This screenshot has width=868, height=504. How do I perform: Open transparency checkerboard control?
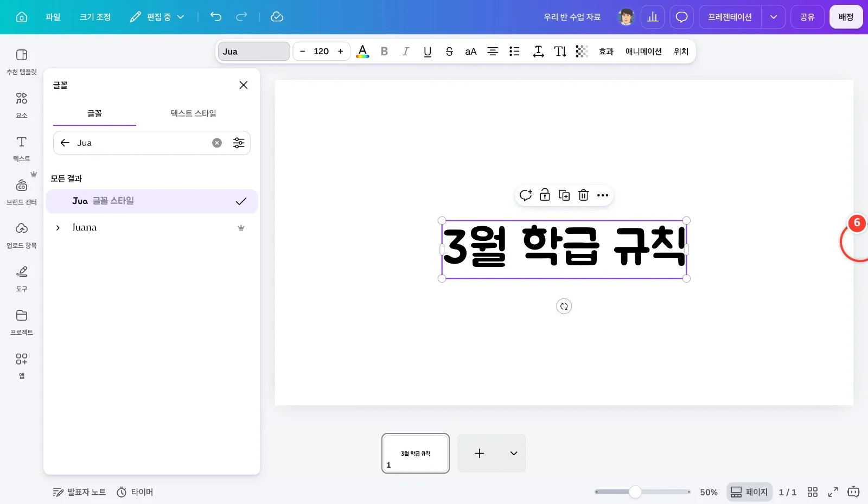(582, 52)
